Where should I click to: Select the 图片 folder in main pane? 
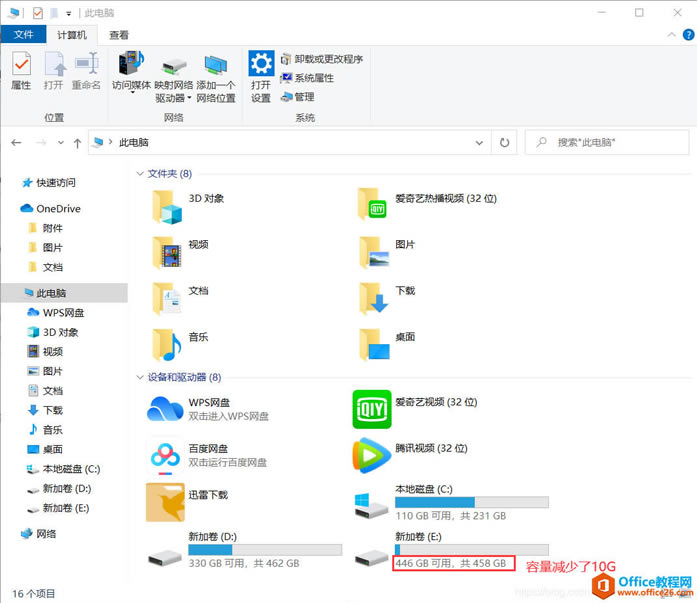(387, 252)
